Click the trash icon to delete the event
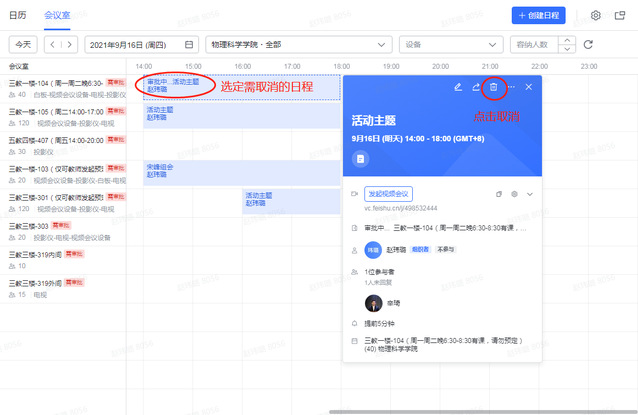 click(x=493, y=88)
